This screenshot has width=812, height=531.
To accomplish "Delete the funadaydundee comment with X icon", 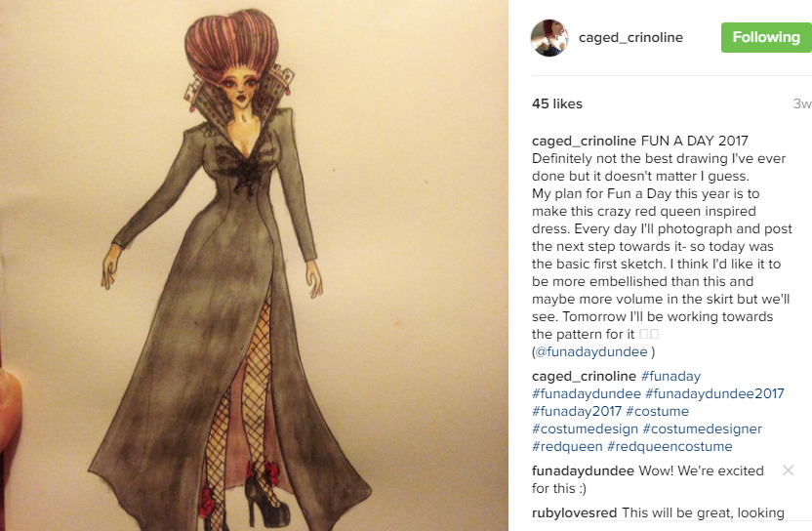I will 789,470.
